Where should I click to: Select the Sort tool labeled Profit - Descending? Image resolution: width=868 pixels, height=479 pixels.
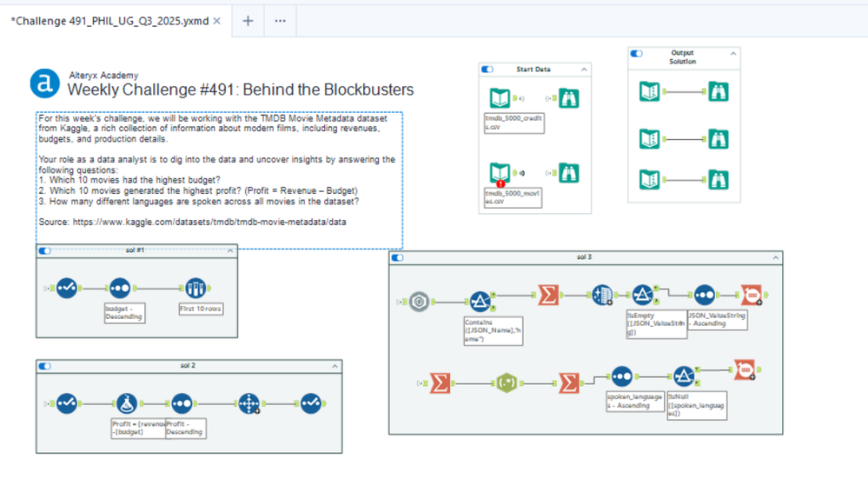pyautogui.click(x=182, y=403)
